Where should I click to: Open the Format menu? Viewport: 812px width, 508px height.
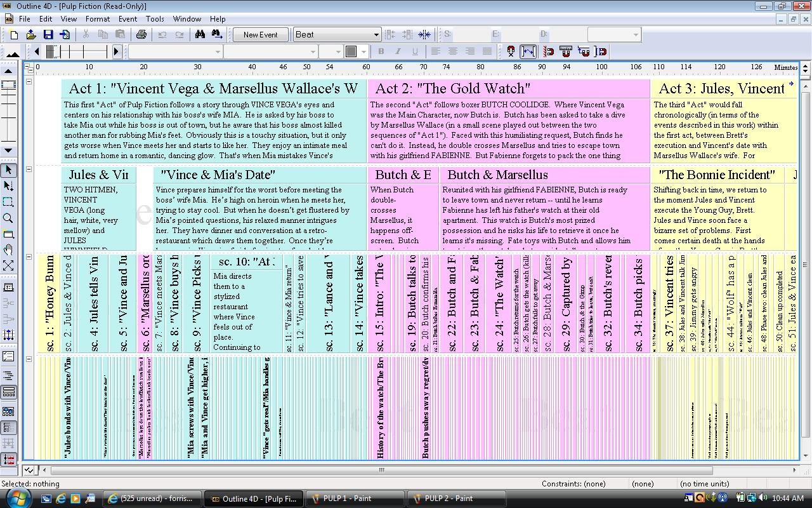coord(98,19)
